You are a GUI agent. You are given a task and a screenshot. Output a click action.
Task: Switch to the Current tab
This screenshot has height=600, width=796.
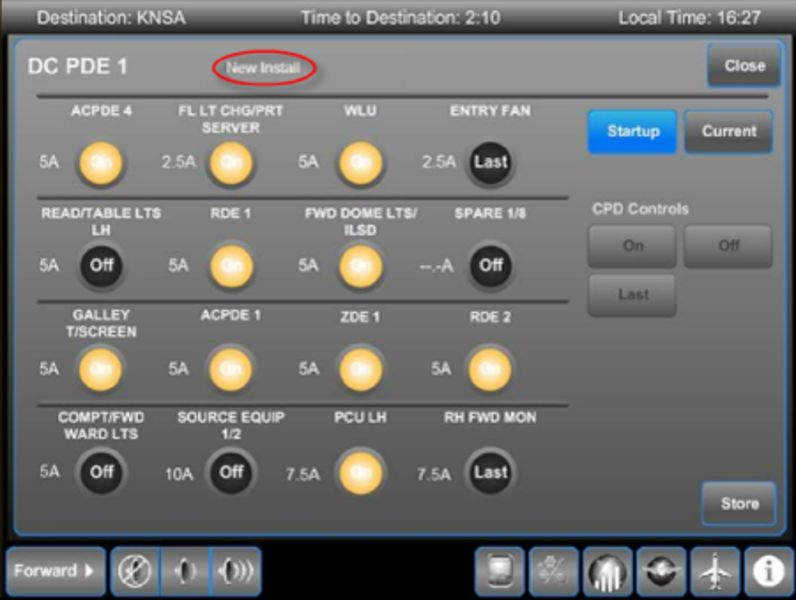tap(728, 131)
